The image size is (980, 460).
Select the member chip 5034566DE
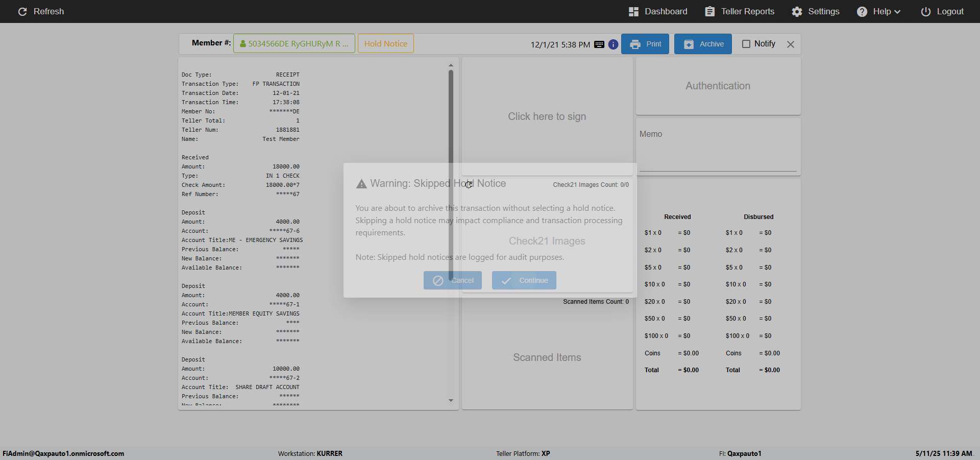click(294, 43)
